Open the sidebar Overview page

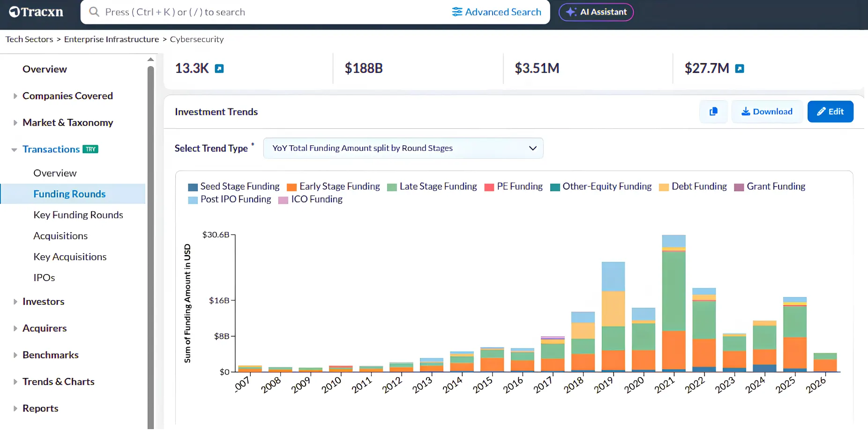[45, 69]
